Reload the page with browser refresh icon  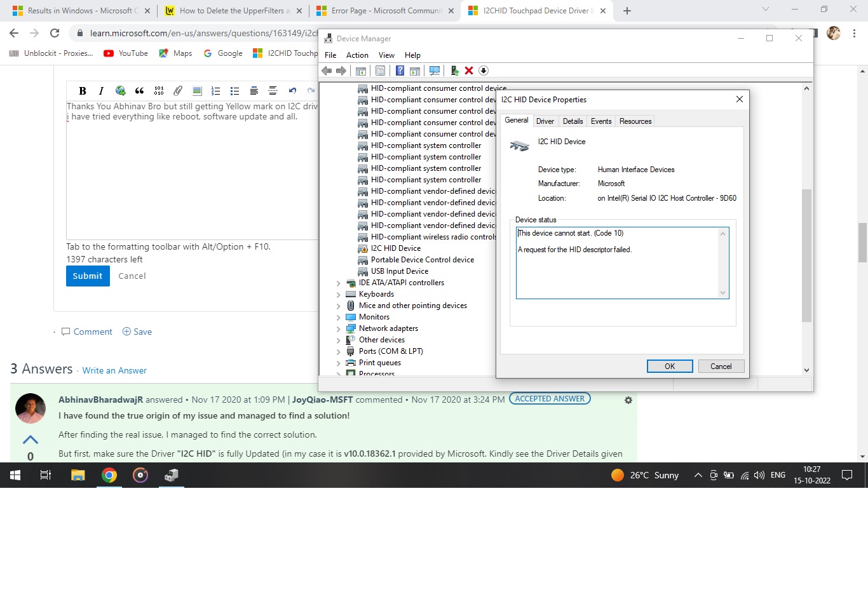(55, 33)
